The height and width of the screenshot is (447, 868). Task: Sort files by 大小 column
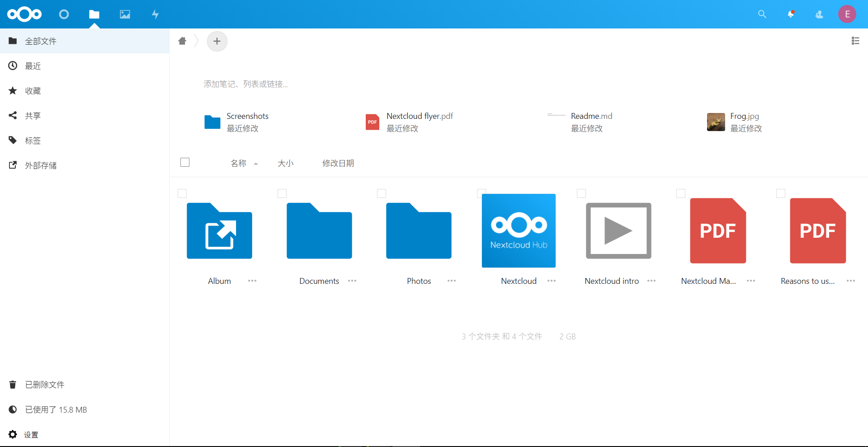[x=286, y=163]
